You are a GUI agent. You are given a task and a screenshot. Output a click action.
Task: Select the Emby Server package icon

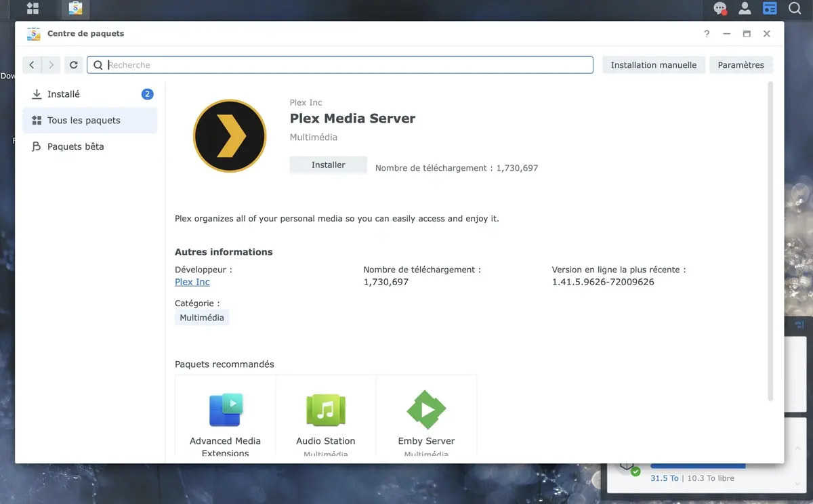tap(426, 409)
